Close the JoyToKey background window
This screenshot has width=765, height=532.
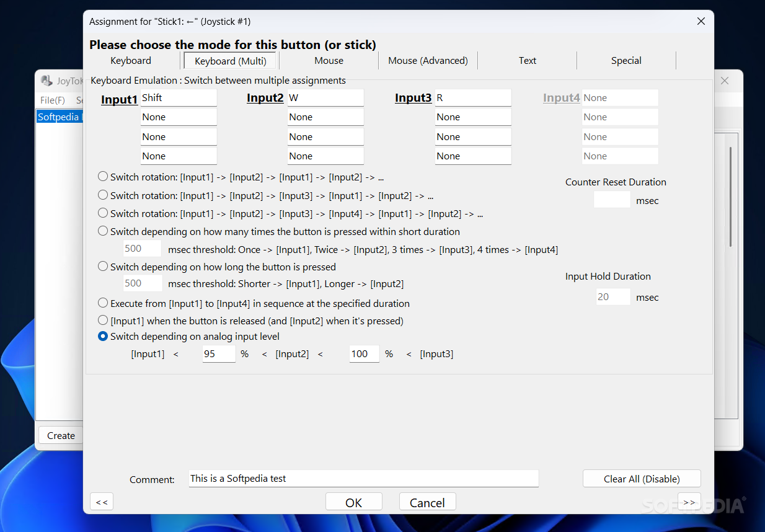724,81
